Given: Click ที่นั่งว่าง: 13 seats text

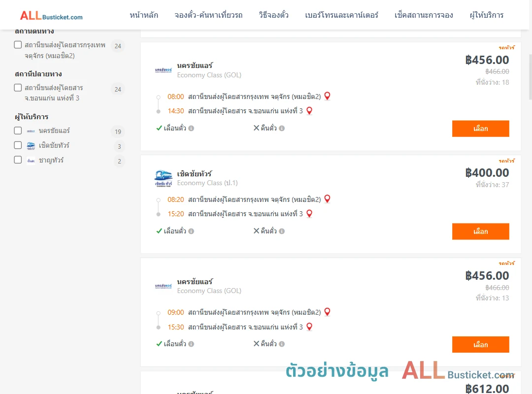Looking at the screenshot, I should point(492,298).
